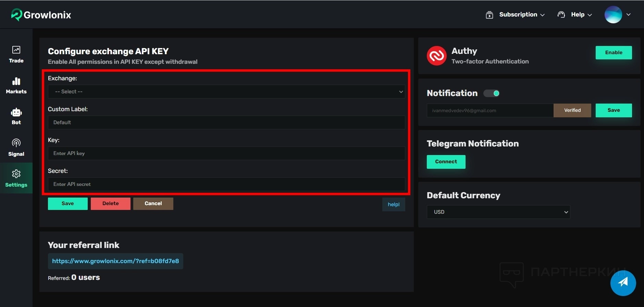
Task: Enable Authy two-factor authentication
Action: [x=614, y=52]
